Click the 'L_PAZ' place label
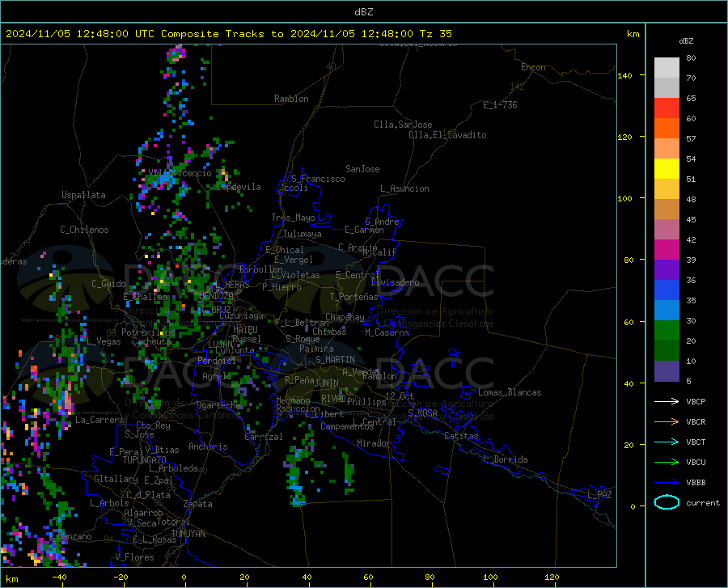Screen dimensions: 728x588 coord(599,495)
